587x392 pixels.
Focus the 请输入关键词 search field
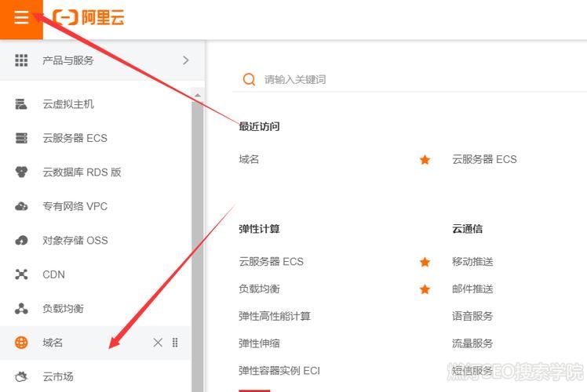410,79
